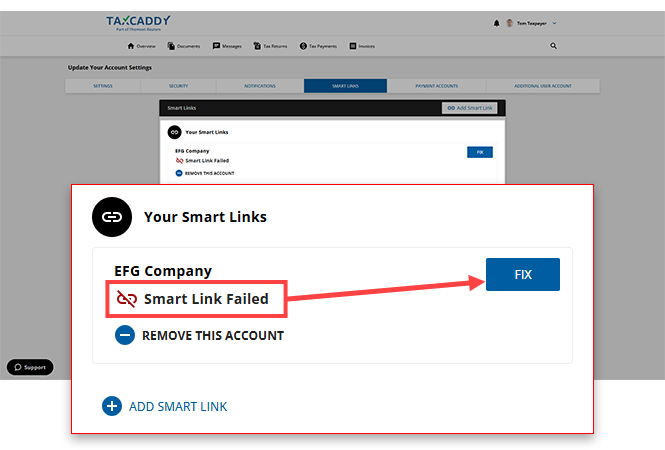Open Tax Returns in the navigation

click(270, 46)
